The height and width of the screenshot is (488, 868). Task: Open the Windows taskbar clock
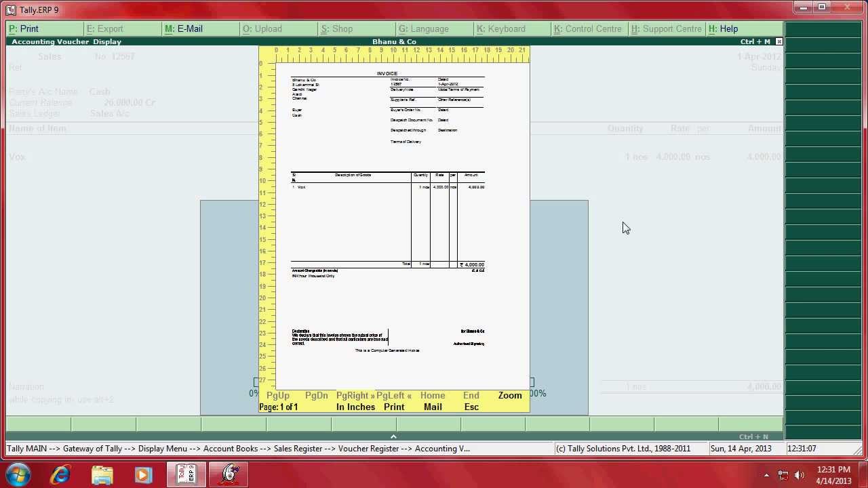pos(833,475)
